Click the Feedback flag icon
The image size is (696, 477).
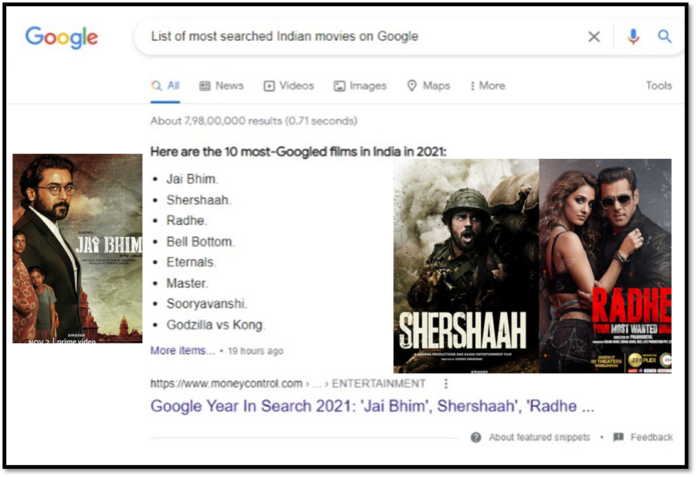coord(618,438)
